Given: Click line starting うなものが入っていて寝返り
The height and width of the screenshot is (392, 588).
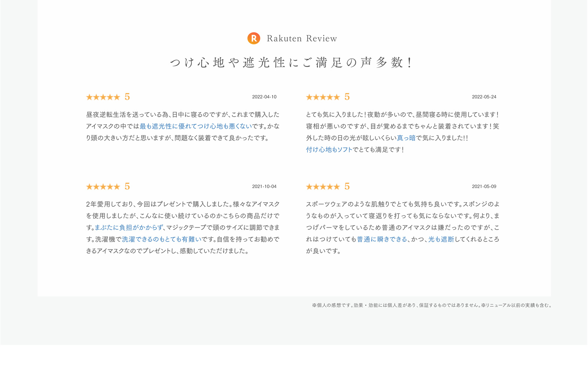Looking at the screenshot, I should (403, 216).
